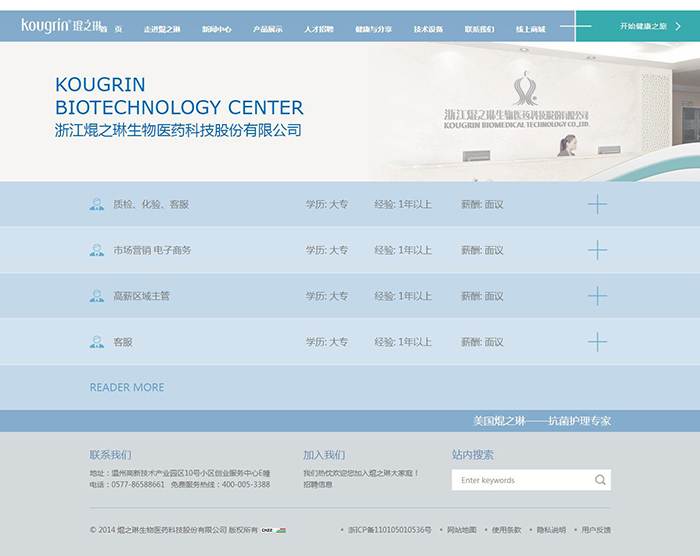Image resolution: width=700 pixels, height=556 pixels.
Task: Click 学历: 大专 in the 市场营销 row
Action: (x=327, y=250)
